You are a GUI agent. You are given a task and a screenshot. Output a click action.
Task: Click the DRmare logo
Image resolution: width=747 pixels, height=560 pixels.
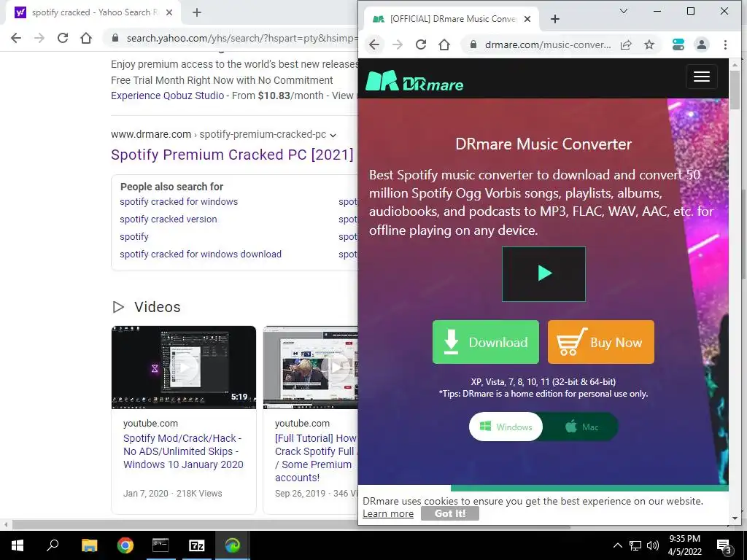414,81
